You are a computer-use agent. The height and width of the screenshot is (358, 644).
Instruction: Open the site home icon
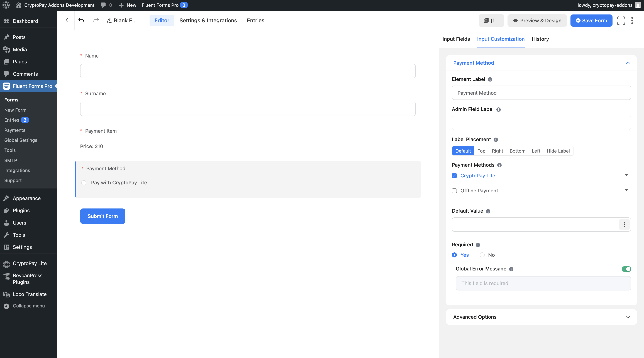tap(18, 5)
